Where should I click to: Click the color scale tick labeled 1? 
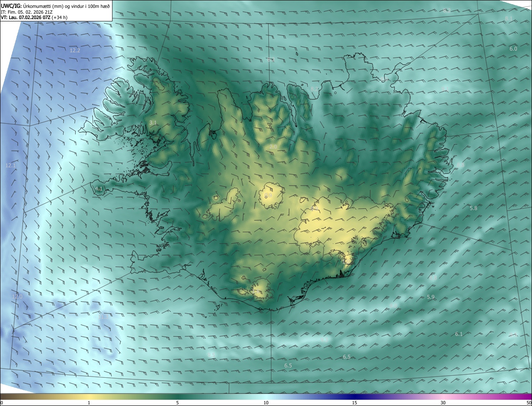coord(89,403)
